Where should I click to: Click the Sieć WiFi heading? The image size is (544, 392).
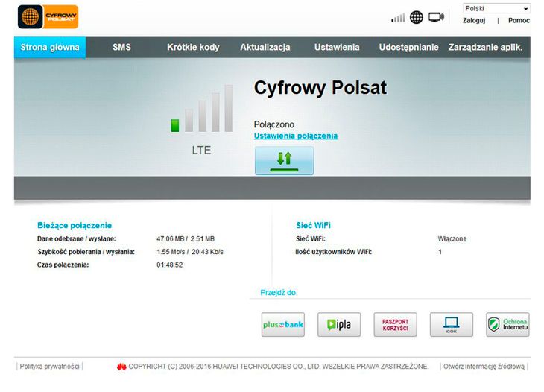(x=313, y=226)
